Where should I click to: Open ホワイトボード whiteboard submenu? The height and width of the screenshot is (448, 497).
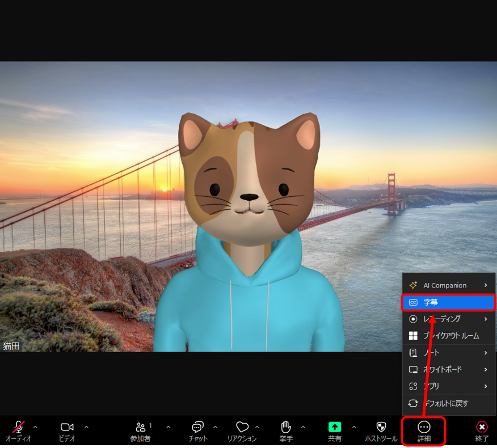449,369
